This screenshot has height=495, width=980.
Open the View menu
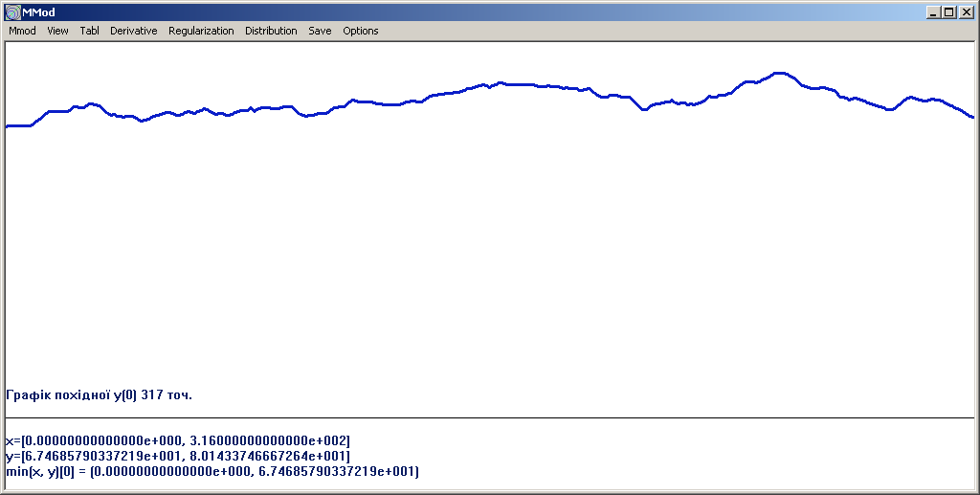(57, 31)
